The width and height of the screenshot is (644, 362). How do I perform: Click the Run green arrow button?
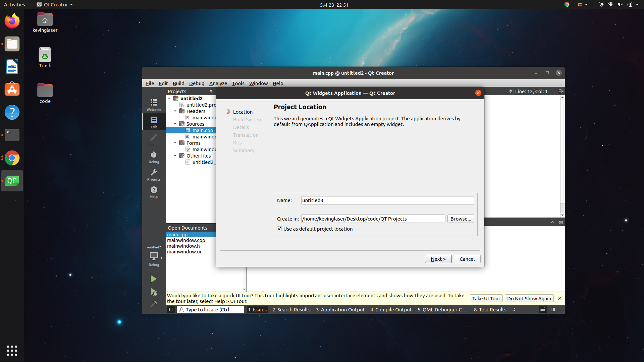point(154,279)
